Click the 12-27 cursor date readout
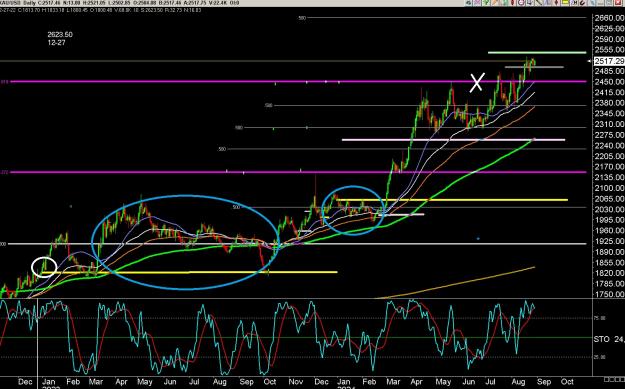The image size is (625, 389). point(56,42)
